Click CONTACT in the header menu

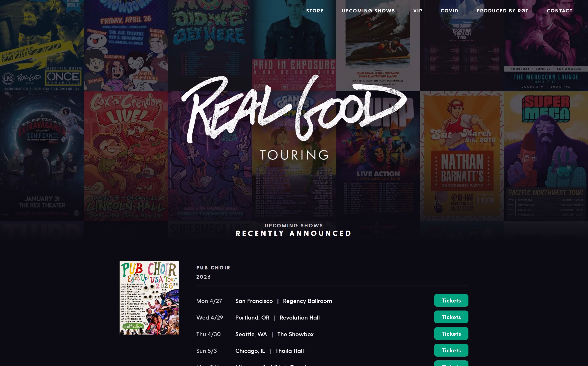point(559,11)
